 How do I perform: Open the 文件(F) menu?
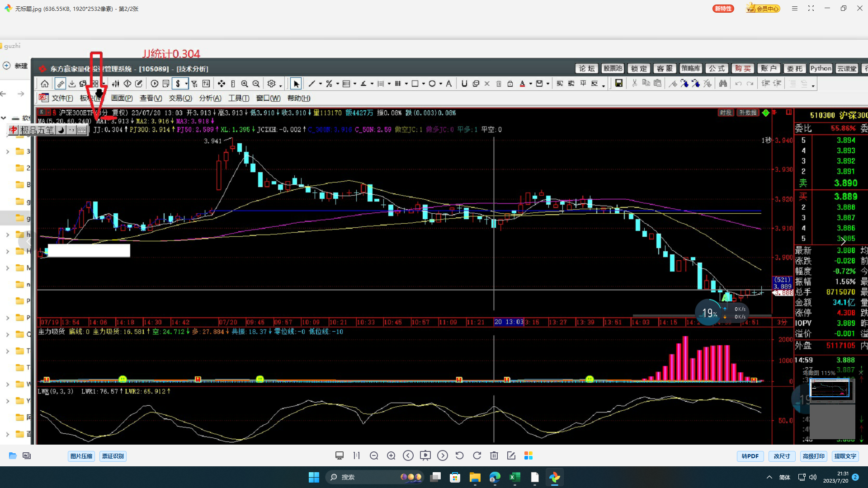pos(62,98)
